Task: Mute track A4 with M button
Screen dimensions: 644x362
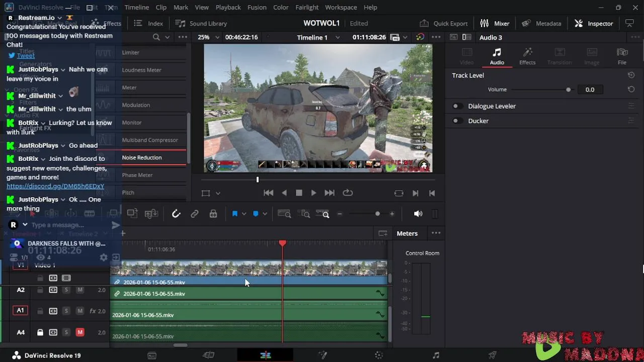Action: (x=79, y=332)
